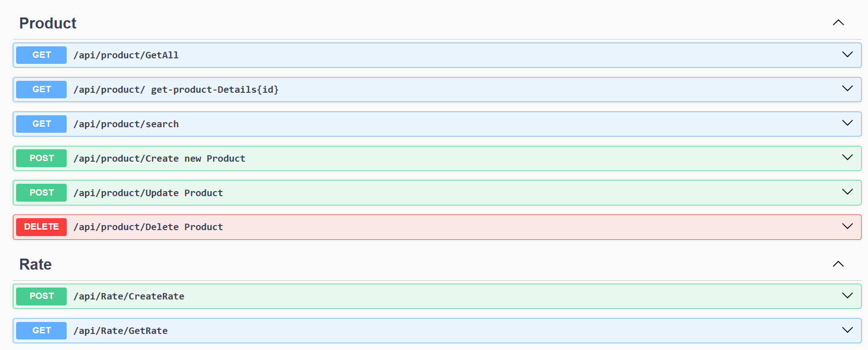Expand the get-product-Details endpoint arrow

tap(847, 89)
